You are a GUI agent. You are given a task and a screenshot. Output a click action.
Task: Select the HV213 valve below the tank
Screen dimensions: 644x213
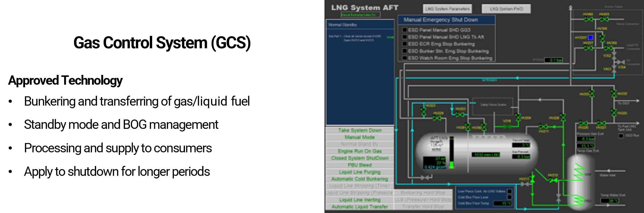pos(532,179)
